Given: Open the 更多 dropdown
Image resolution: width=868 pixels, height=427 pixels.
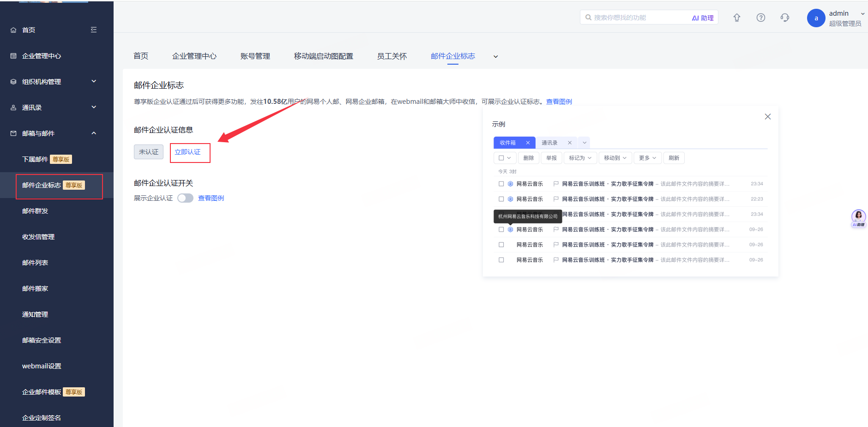Looking at the screenshot, I should (648, 158).
